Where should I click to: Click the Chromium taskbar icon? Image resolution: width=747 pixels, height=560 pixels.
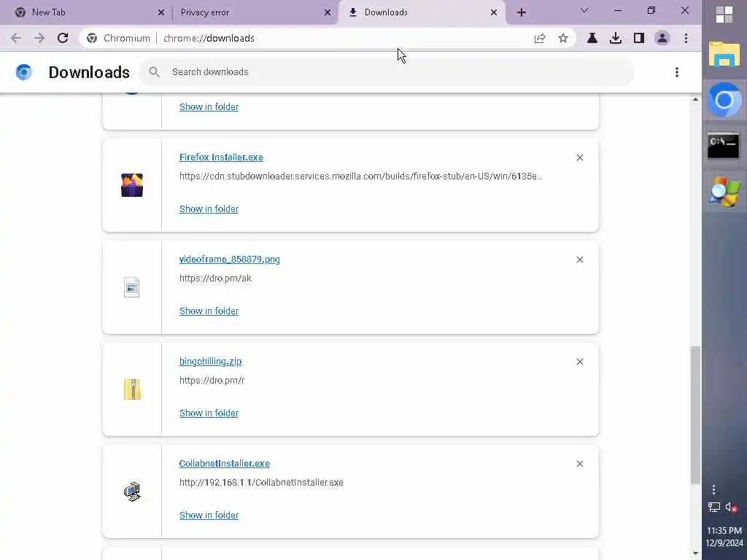tap(724, 100)
